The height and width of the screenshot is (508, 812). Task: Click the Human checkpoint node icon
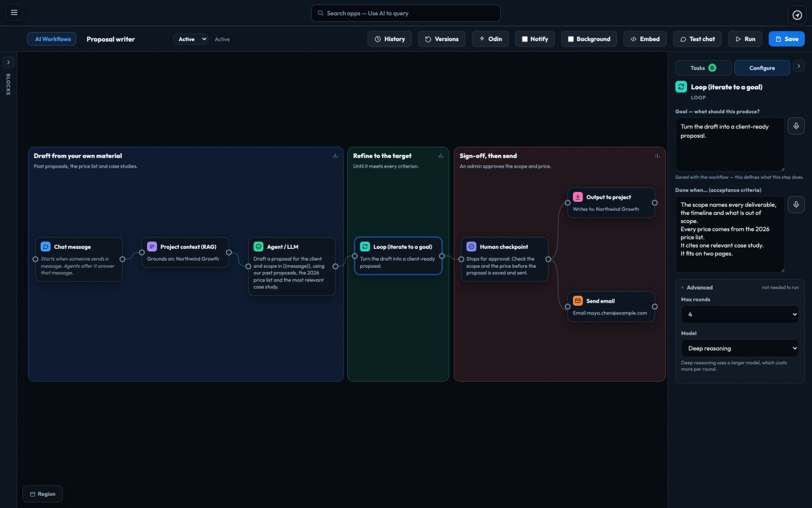(471, 247)
